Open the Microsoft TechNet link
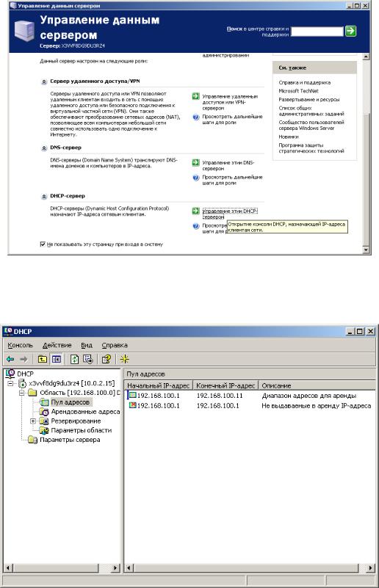This screenshot has height=588, width=379. 298,91
